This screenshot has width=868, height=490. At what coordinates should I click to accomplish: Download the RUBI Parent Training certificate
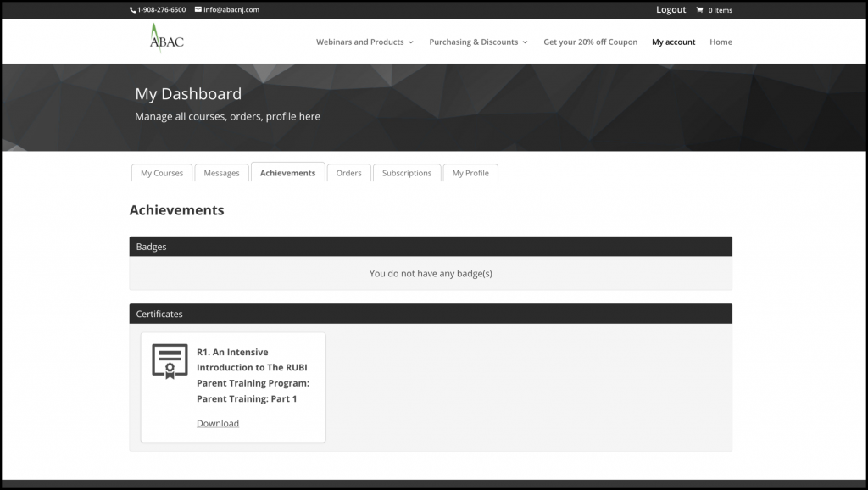click(x=218, y=423)
